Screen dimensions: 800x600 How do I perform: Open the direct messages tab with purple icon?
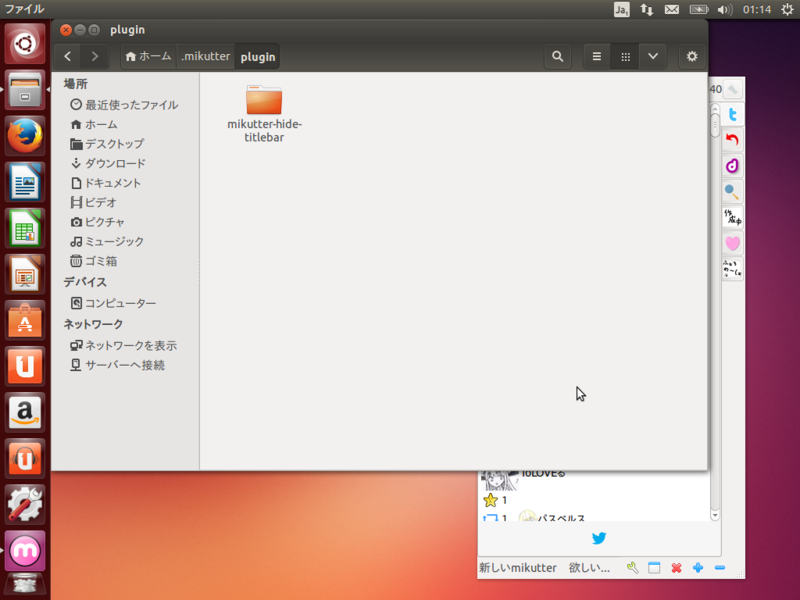coord(732,162)
